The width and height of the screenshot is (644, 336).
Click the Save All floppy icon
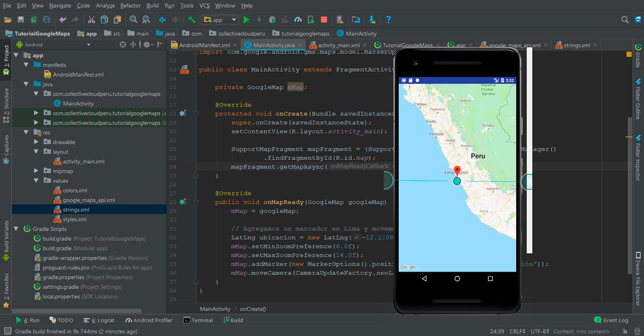pos(21,20)
